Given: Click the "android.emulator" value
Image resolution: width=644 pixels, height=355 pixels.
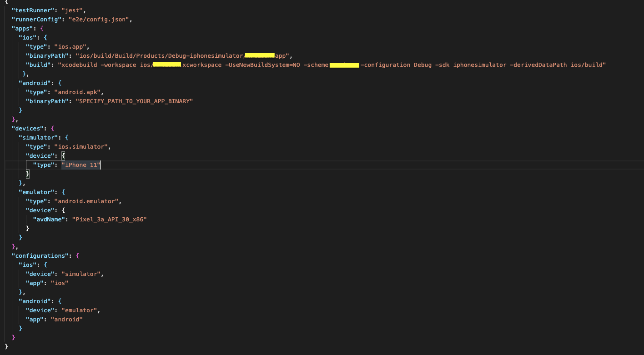Looking at the screenshot, I should 87,201.
